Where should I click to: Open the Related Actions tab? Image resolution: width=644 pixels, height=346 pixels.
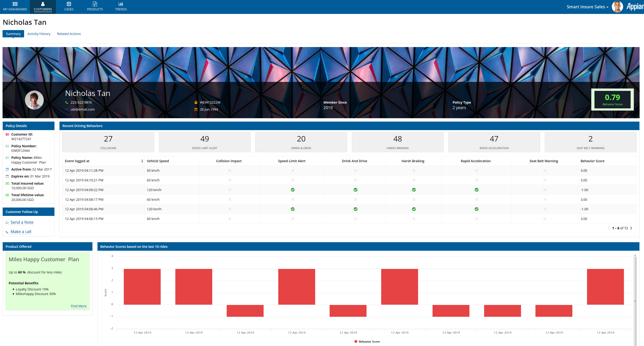pyautogui.click(x=69, y=34)
